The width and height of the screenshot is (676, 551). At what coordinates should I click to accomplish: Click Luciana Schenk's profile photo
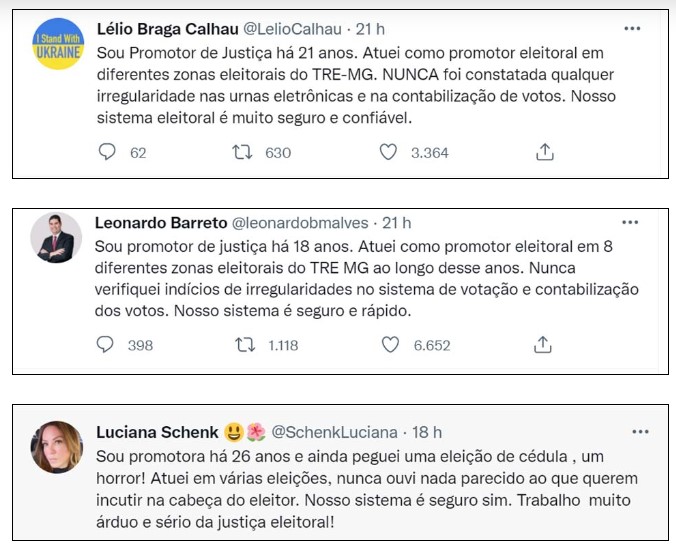click(57, 446)
